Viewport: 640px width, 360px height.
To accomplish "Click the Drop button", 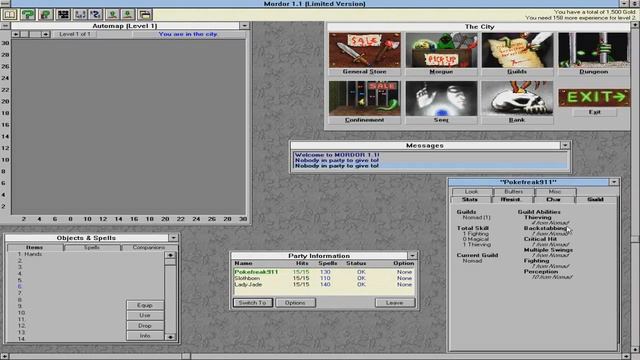I will tap(145, 326).
